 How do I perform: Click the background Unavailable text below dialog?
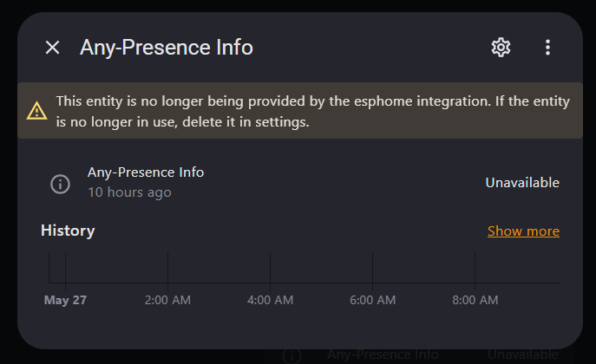tap(522, 355)
